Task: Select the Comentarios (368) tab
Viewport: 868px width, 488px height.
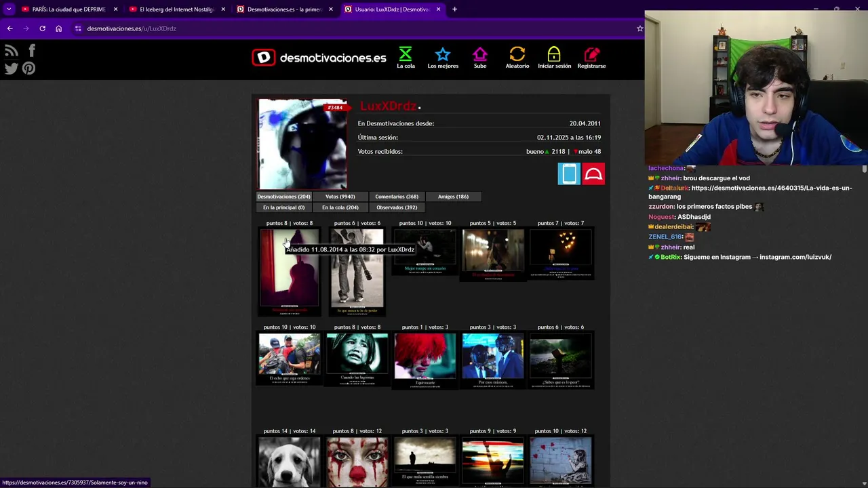Action: tap(397, 197)
